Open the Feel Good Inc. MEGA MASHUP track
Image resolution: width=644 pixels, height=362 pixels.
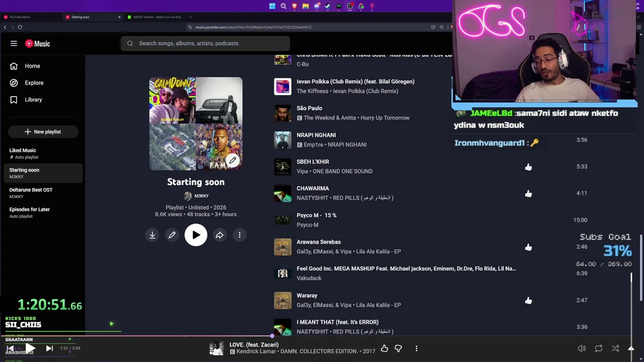click(407, 268)
